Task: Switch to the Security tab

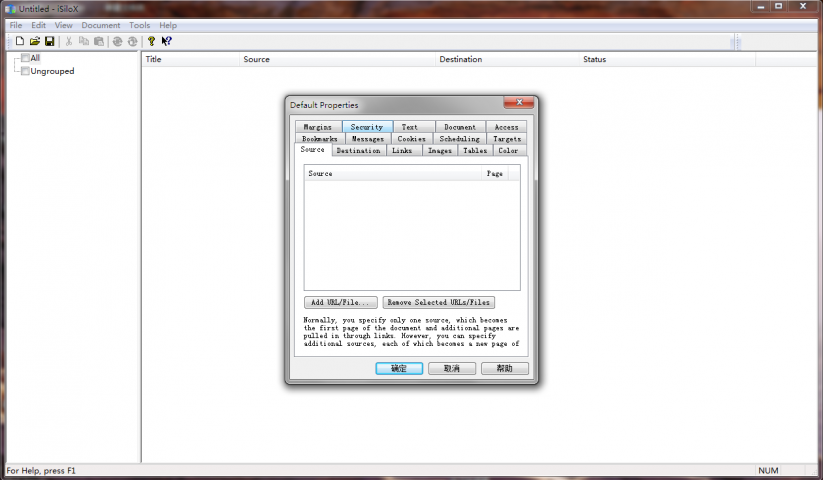Action: (x=366, y=127)
